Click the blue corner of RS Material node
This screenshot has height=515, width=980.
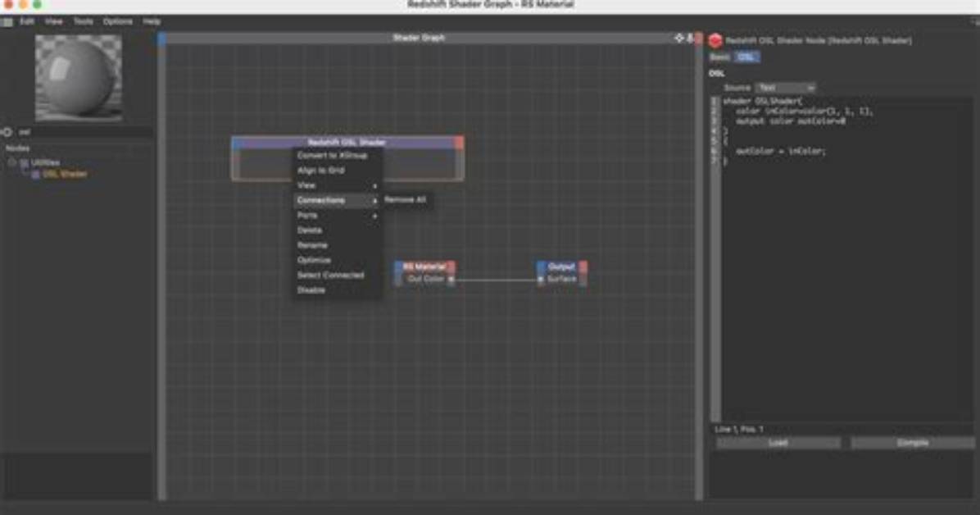coord(399,267)
